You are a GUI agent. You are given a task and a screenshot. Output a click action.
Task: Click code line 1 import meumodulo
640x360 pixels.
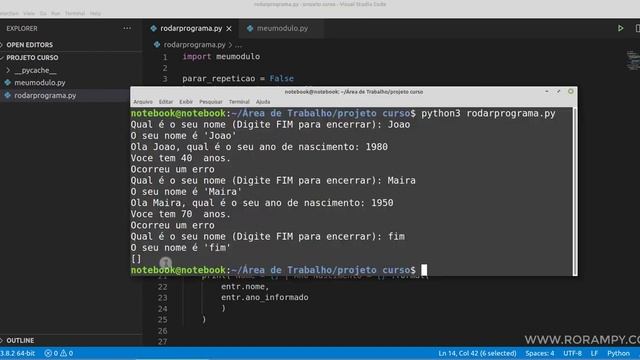[221, 56]
